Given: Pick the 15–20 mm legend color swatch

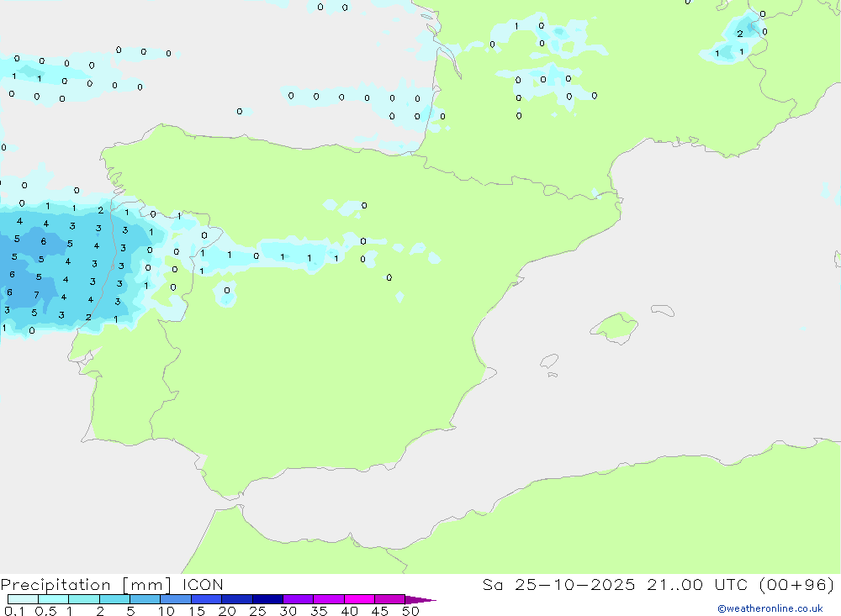Looking at the screenshot, I should [x=207, y=599].
